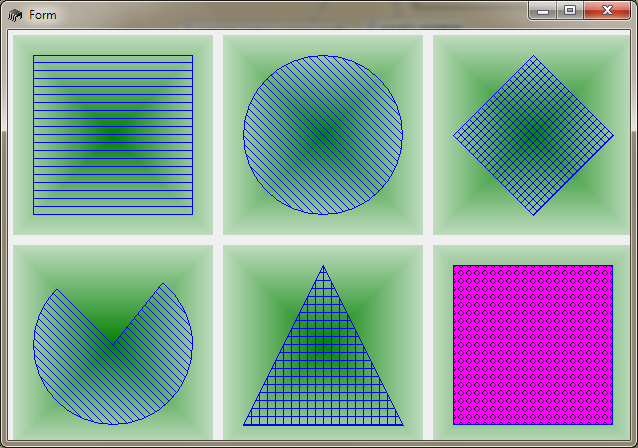Click the inner notch point of the pie shape
The image size is (638, 448).
tap(113, 344)
